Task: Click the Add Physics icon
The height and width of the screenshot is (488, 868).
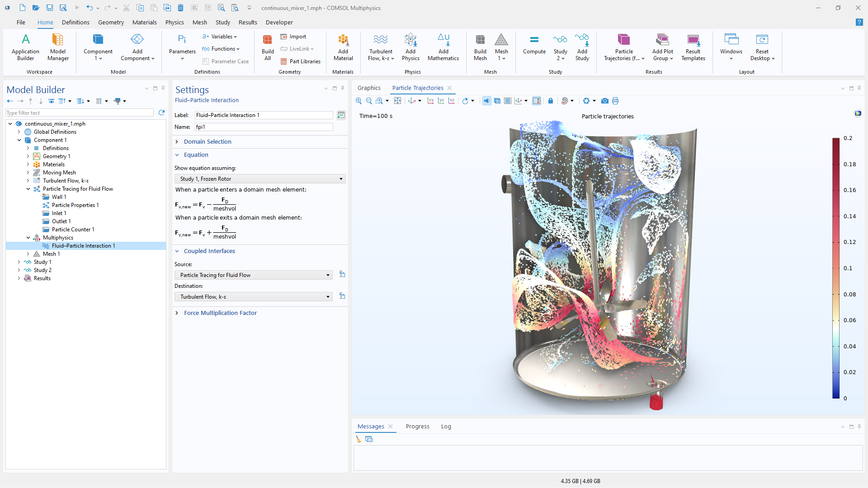Action: (x=410, y=47)
